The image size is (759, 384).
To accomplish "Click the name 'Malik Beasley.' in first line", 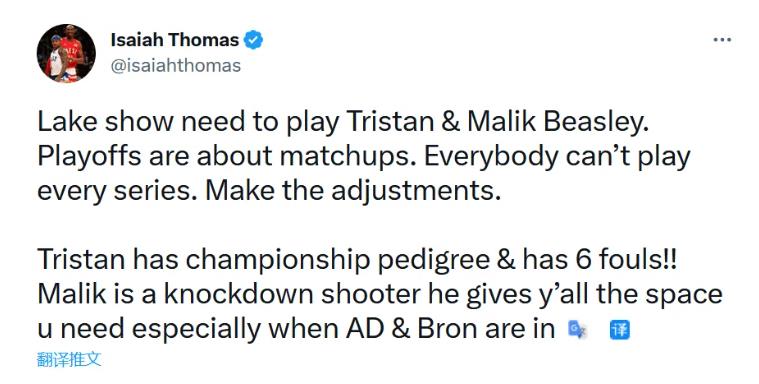I will (x=558, y=122).
